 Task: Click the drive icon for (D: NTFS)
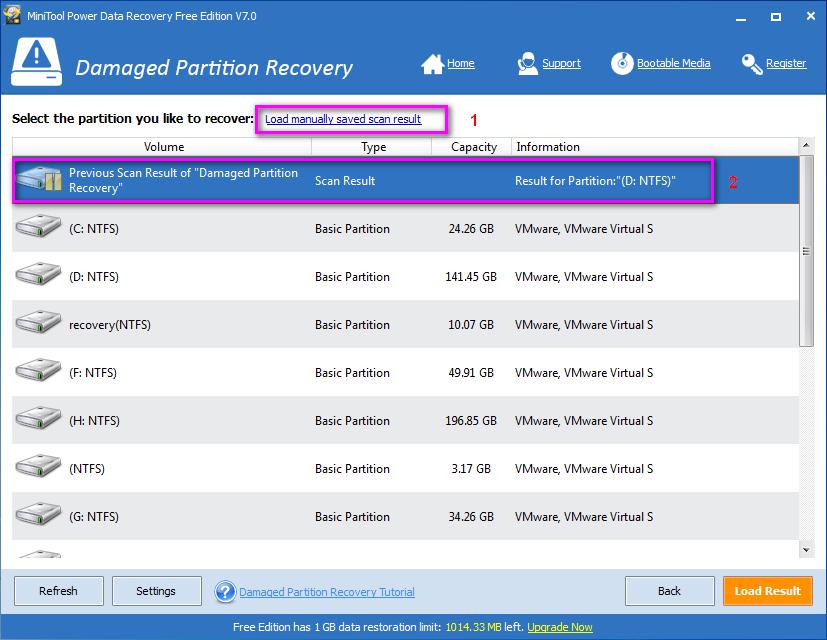click(38, 275)
